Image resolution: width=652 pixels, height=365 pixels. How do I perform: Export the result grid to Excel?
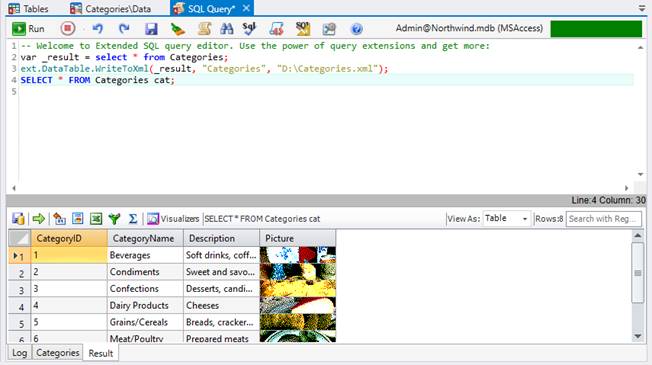point(96,219)
